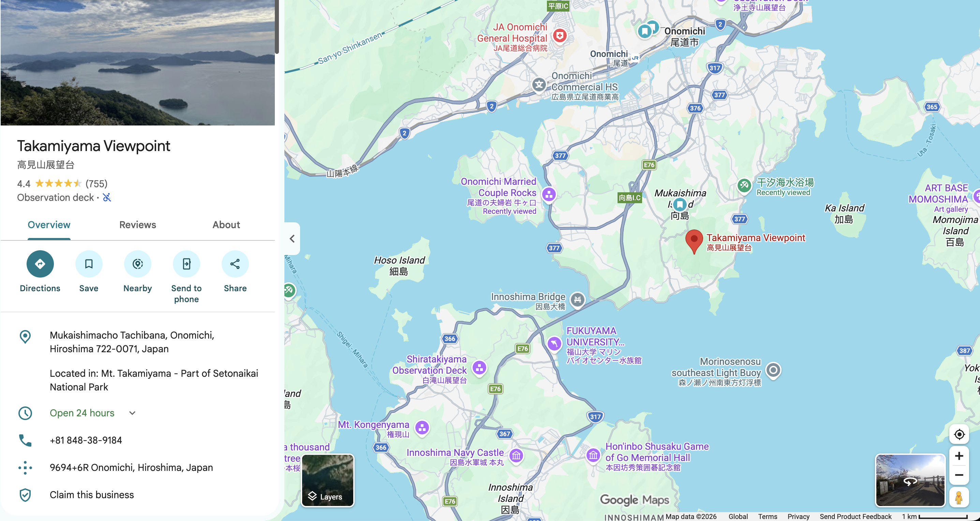Image resolution: width=980 pixels, height=521 pixels.
Task: Click Claim this business link
Action: (x=92, y=495)
